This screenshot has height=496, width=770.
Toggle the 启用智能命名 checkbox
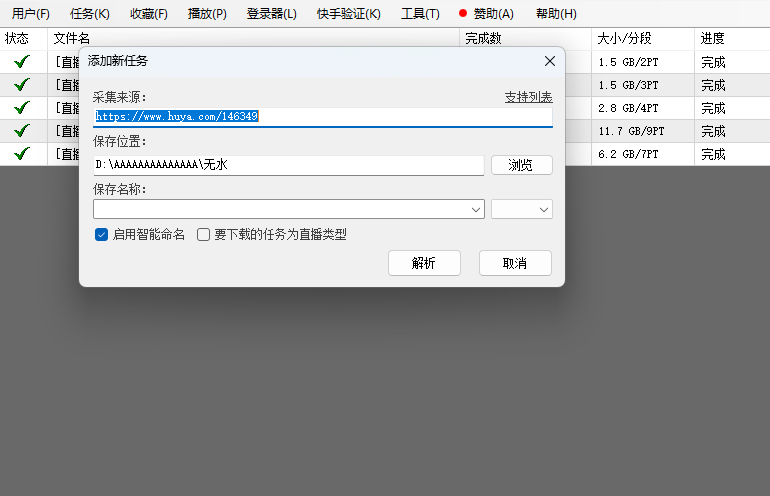coord(101,234)
